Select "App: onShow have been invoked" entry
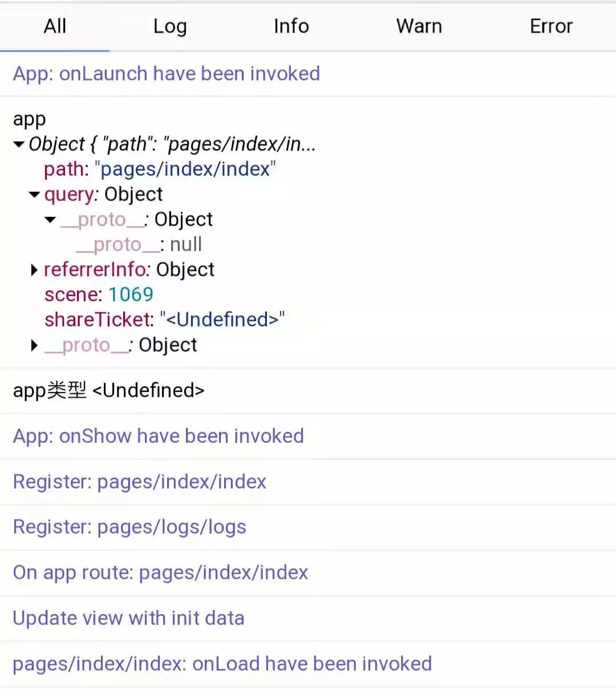Viewport: 616px width, 690px height. coord(158,436)
